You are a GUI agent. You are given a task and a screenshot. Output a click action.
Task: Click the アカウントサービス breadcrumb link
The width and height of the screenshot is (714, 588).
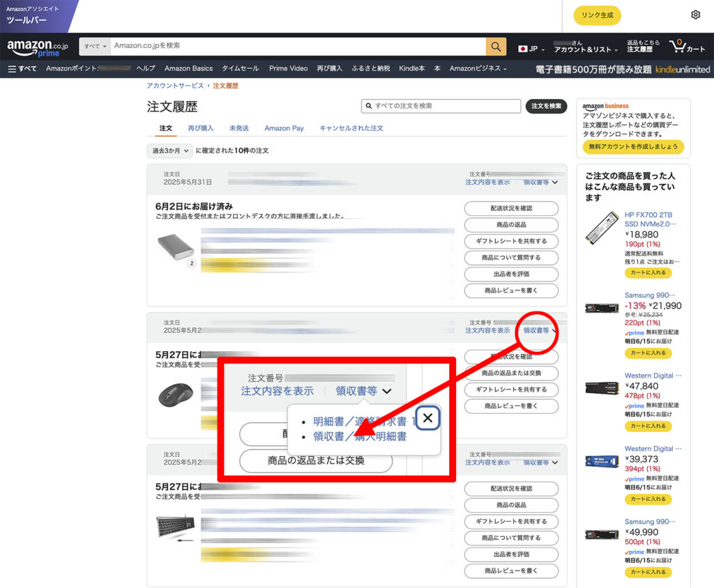point(175,86)
